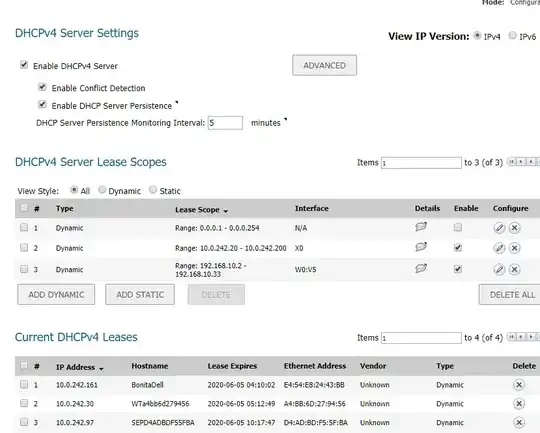Focus Lease Scopes Items field
540x433 pixels.
[x=421, y=163]
